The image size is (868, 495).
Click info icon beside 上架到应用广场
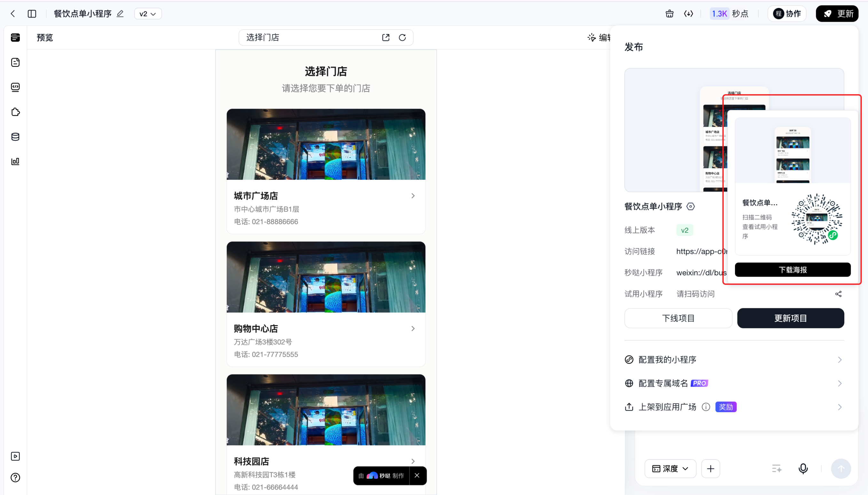[706, 407]
